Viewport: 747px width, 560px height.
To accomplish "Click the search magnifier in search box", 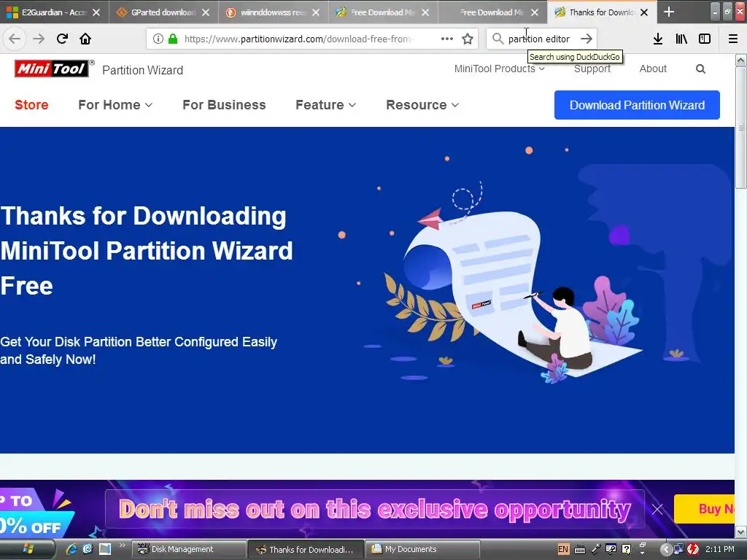I will [498, 39].
